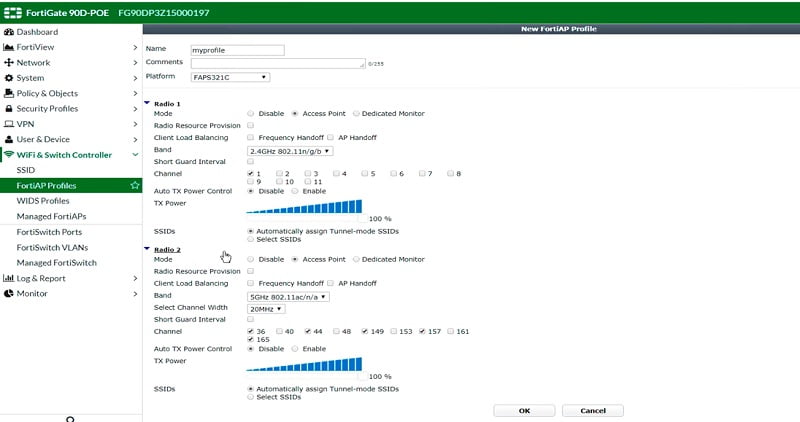Check Radio 1 Short Guard Interval box

[251, 161]
